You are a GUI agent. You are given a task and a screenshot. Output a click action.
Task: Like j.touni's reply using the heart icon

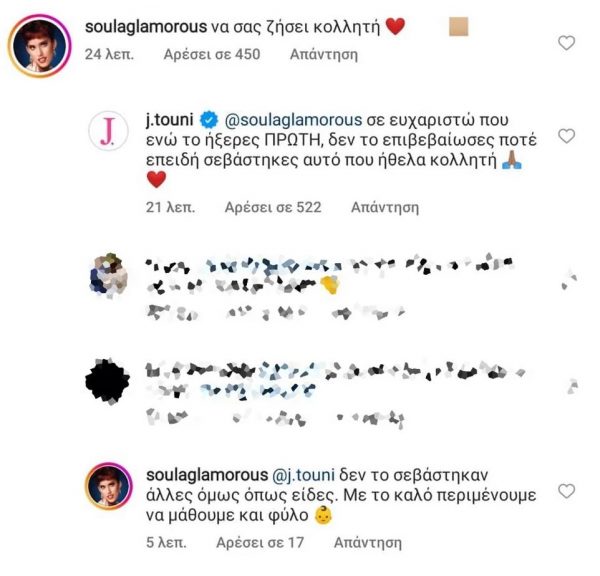pyautogui.click(x=566, y=136)
